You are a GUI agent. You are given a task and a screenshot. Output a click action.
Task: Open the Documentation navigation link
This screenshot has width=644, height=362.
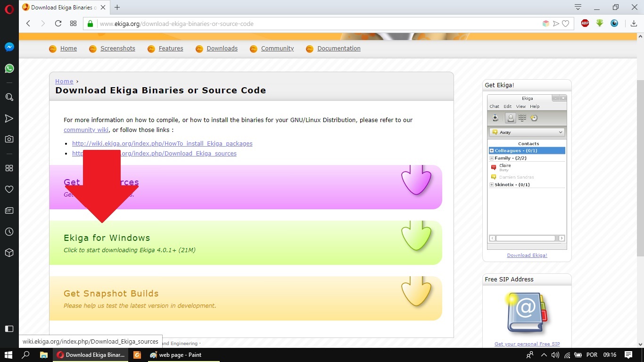pyautogui.click(x=339, y=49)
